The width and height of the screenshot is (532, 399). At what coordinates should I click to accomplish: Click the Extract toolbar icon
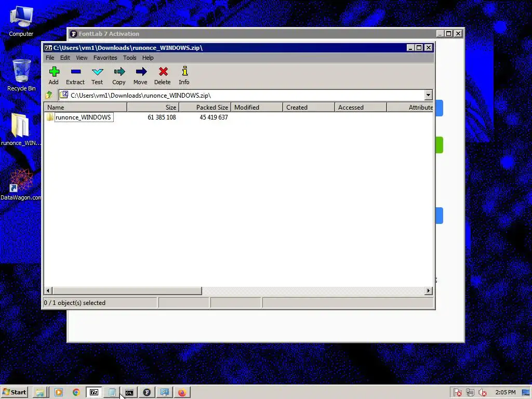76,72
